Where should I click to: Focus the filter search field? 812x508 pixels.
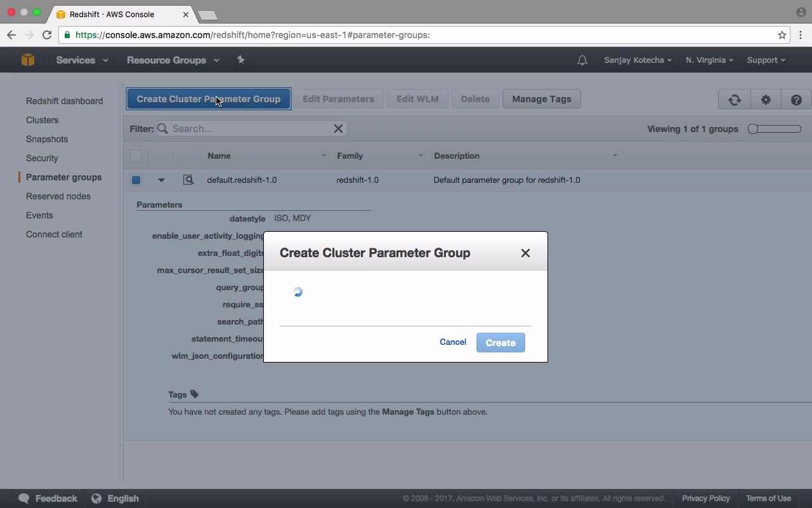(x=251, y=128)
